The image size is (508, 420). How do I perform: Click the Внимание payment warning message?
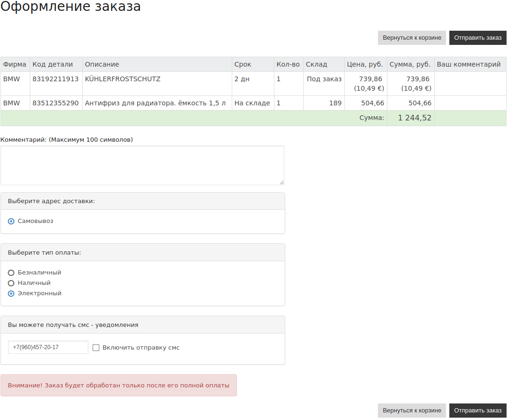click(119, 386)
